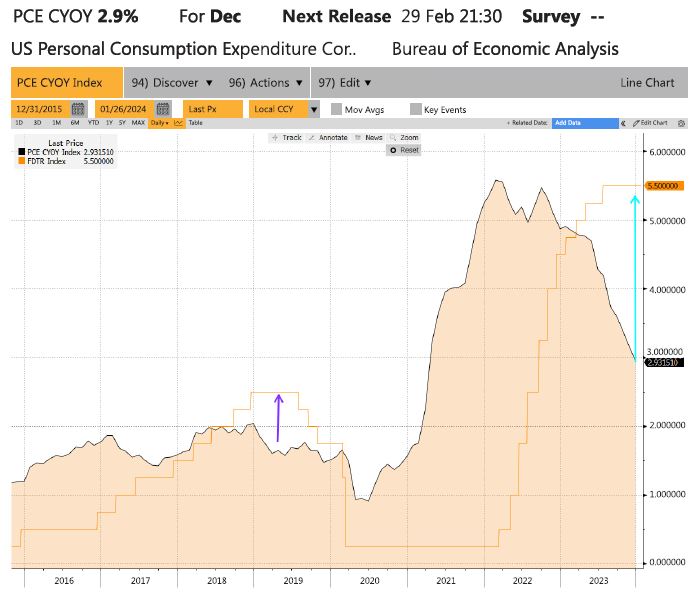Viewport: 700px width, 604px height.
Task: Expand the Local CCY dropdown arrow
Action: [x=313, y=109]
